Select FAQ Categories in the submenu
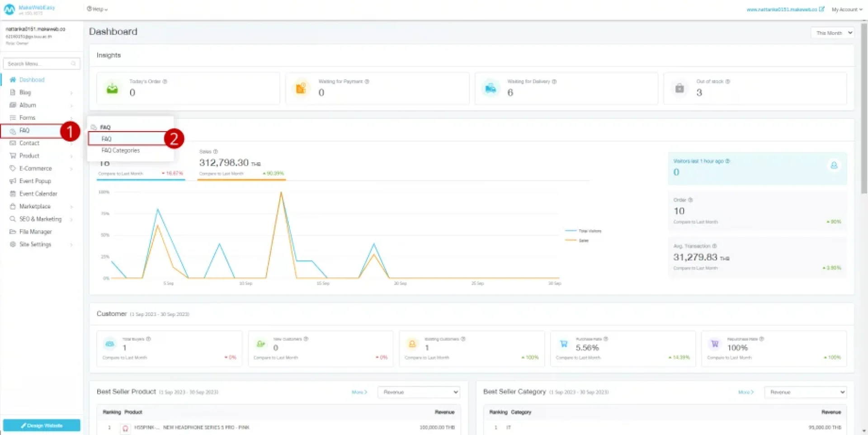The image size is (868, 435). click(x=121, y=151)
